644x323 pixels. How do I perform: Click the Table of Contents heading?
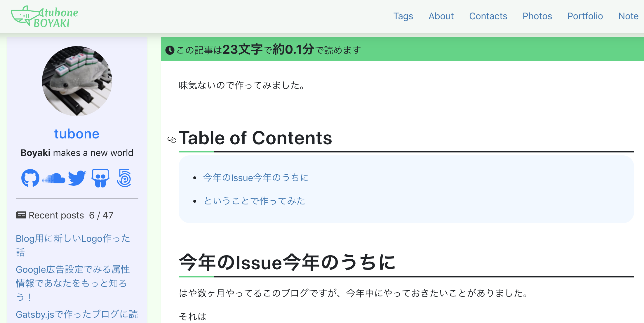(255, 138)
